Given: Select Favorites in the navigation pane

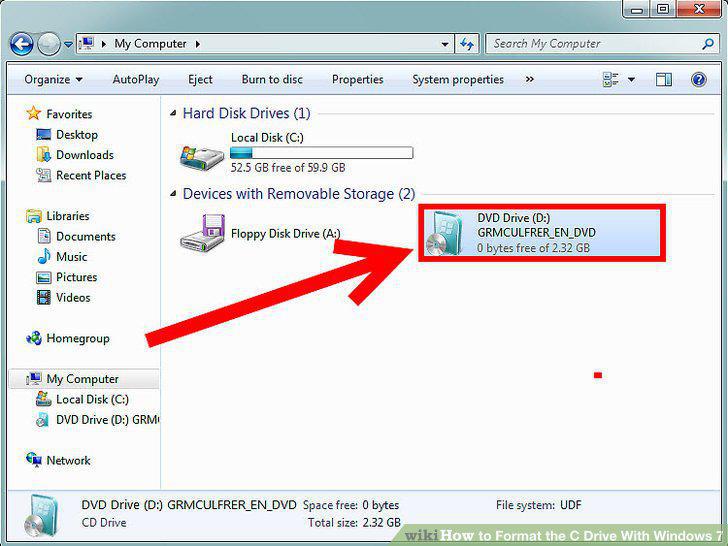Looking at the screenshot, I should pos(69,114).
